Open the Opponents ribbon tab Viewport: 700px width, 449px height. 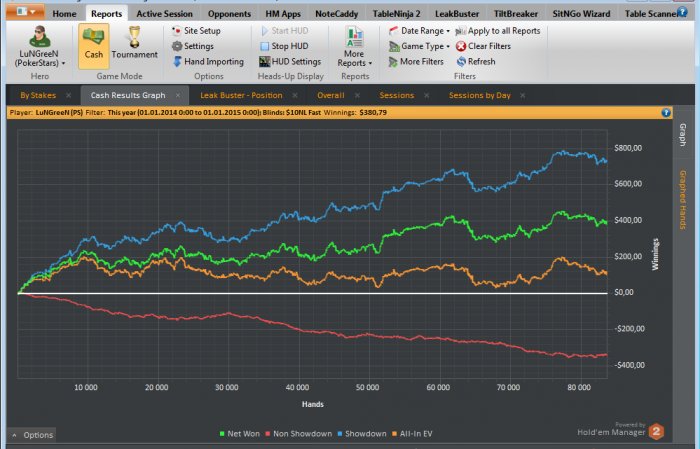(229, 14)
